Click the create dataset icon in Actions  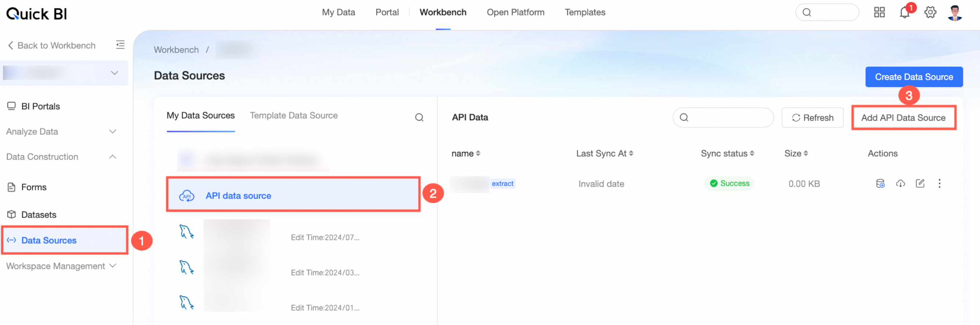pos(880,184)
